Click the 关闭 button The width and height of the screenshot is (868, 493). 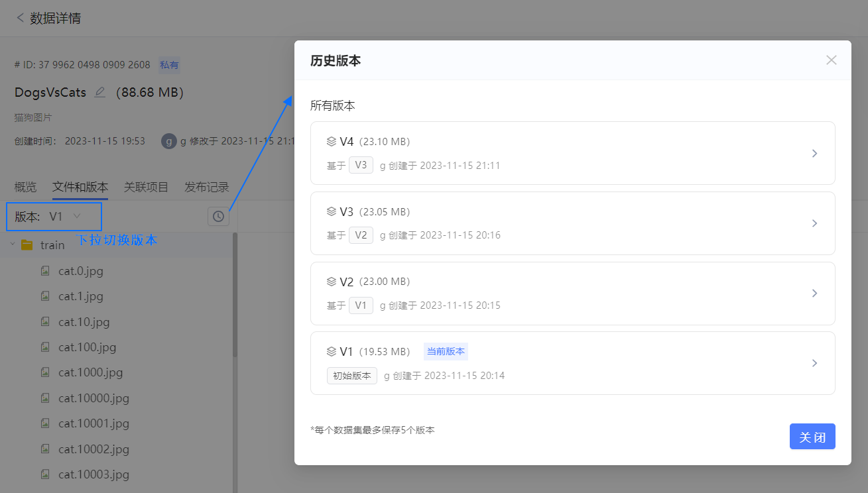pos(812,437)
